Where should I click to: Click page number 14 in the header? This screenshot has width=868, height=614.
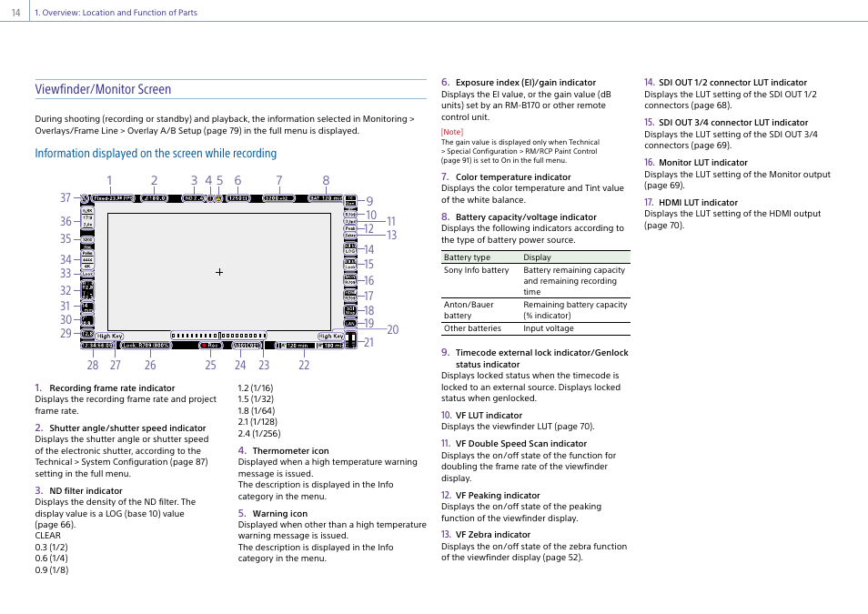tap(16, 12)
